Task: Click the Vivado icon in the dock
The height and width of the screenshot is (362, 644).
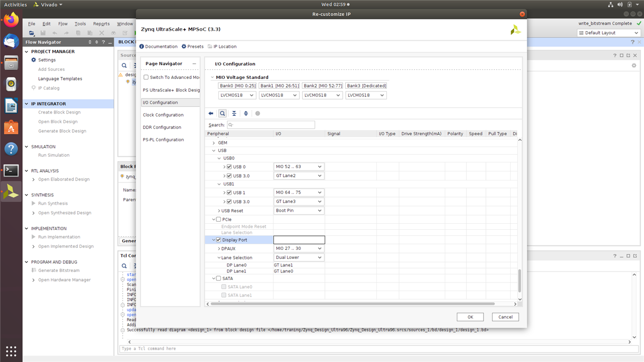Action: (x=11, y=192)
